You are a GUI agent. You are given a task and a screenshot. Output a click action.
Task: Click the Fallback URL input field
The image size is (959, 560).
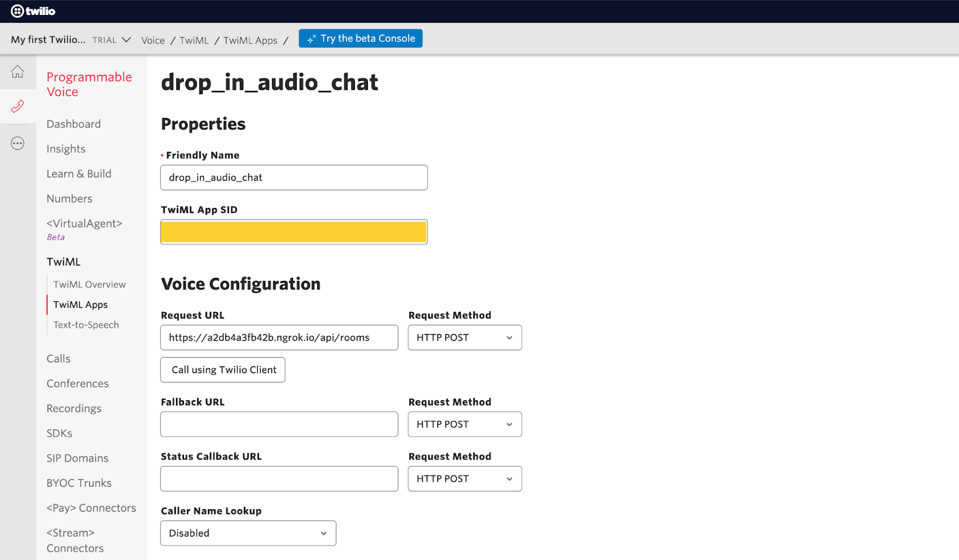279,425
